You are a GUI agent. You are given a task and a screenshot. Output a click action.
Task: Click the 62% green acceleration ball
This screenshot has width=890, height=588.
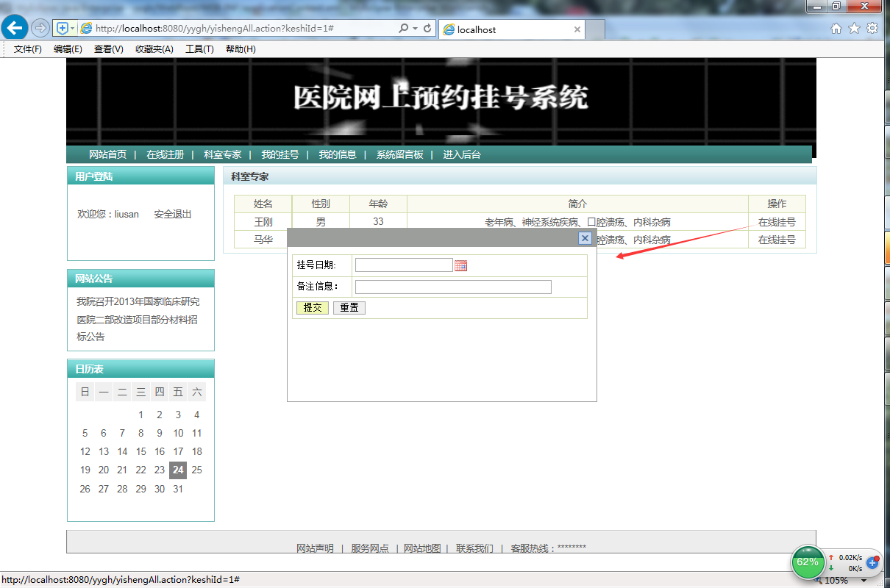coord(808,562)
